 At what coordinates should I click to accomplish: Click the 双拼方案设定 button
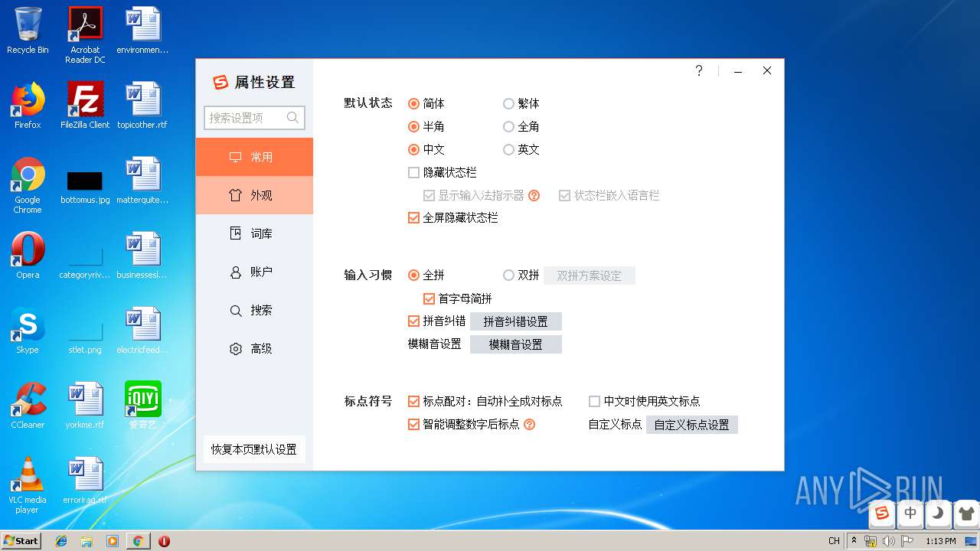pyautogui.click(x=589, y=275)
